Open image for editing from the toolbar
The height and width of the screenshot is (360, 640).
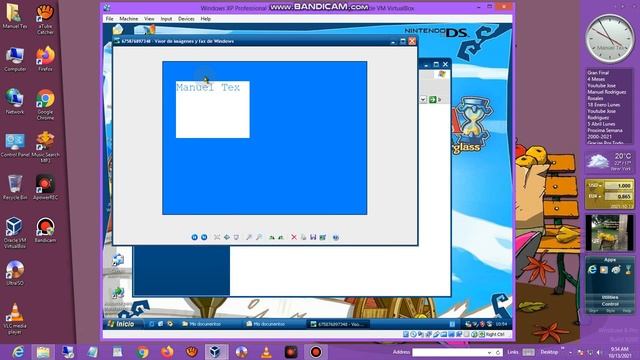click(x=323, y=237)
